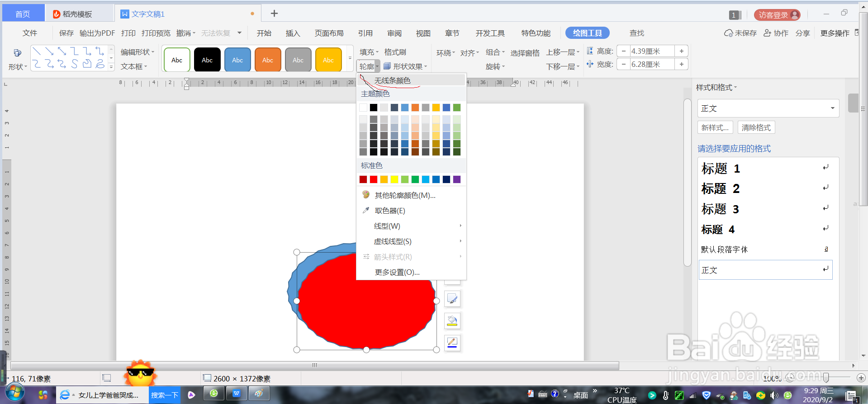Switch to the home page tab
This screenshot has height=404, width=868.
23,14
